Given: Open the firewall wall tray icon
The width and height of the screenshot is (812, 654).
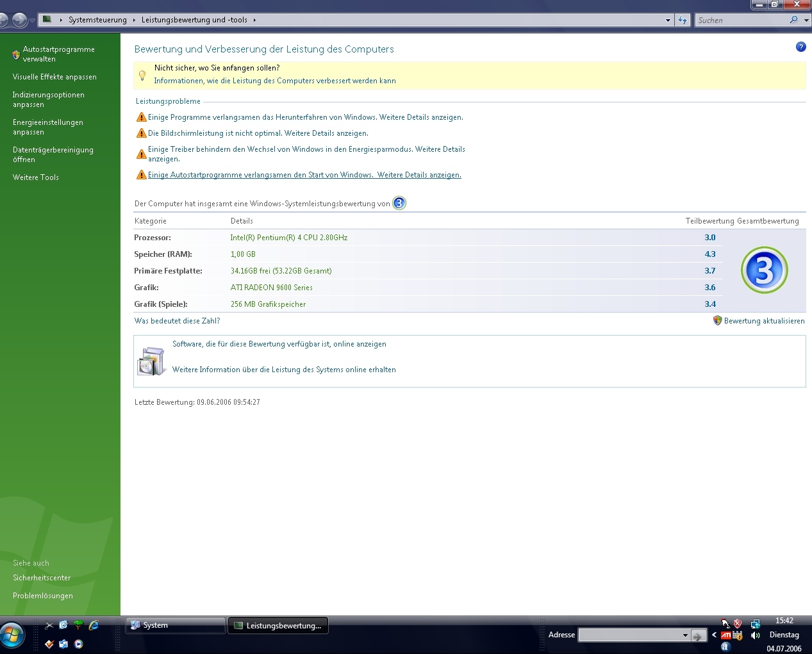Looking at the screenshot, I should point(738,635).
